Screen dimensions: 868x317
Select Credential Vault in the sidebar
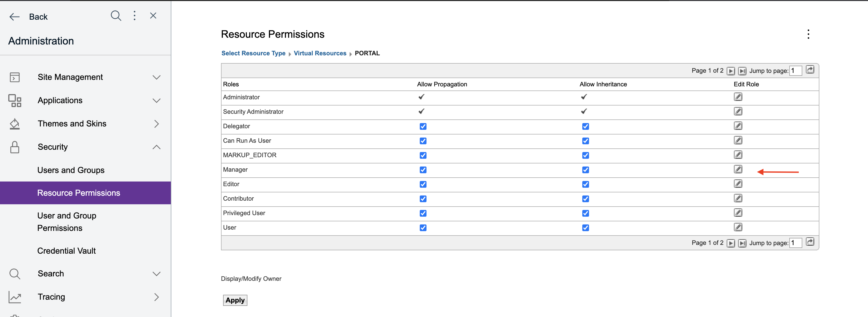click(x=66, y=251)
